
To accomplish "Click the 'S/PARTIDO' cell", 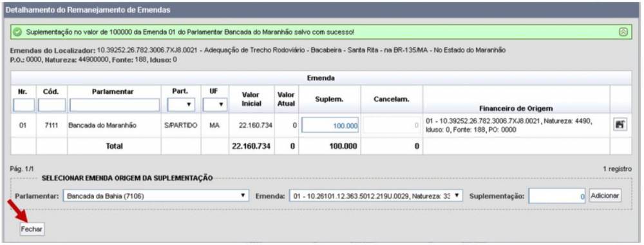I will [181, 125].
